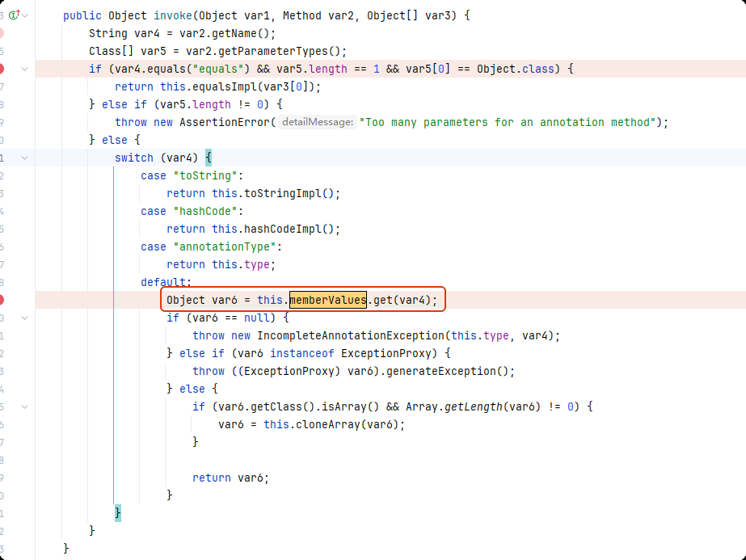This screenshot has height=560, width=746.
Task: Click the implemented-method gutter icon beside invoke
Action: [x=13, y=15]
